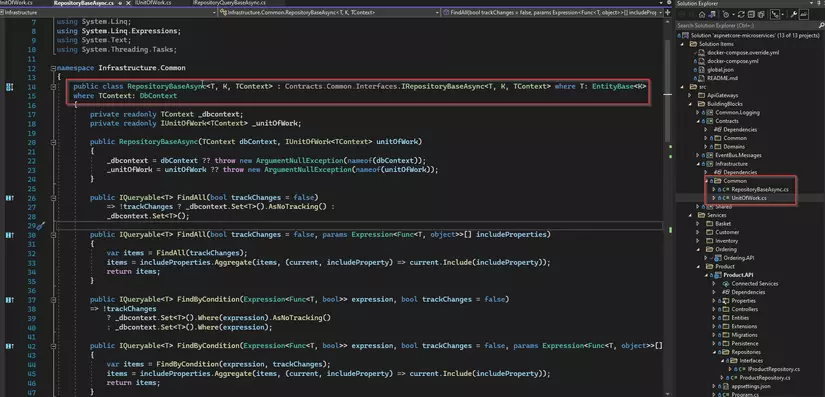Open the Solution Explorer window position dropdown

point(811,3)
